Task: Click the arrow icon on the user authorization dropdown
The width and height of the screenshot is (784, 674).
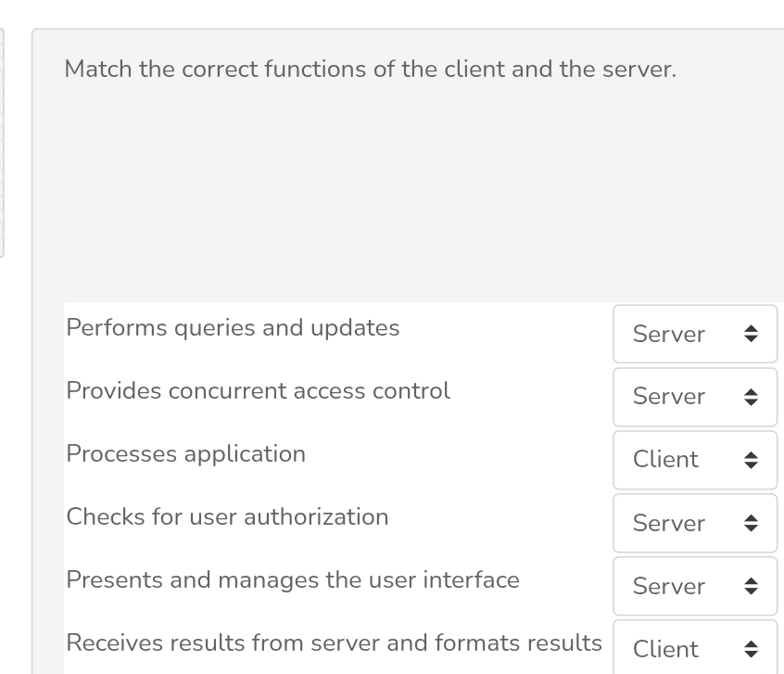Action: 751,523
